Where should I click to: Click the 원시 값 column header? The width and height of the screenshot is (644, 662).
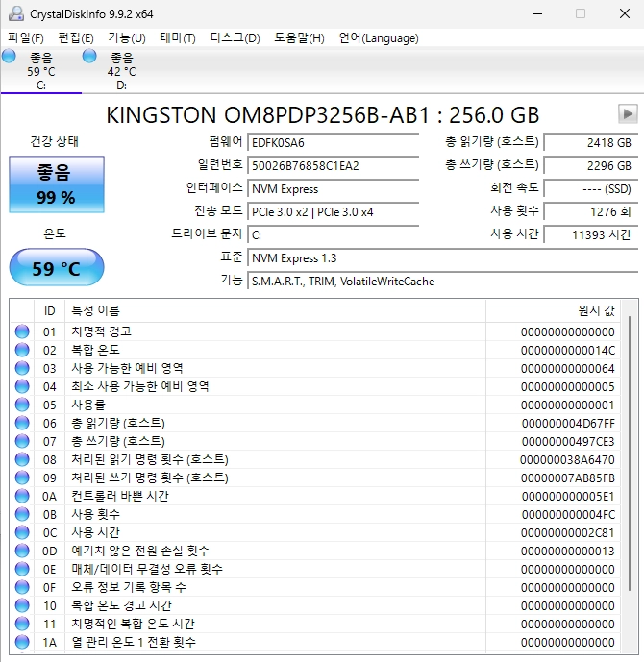554,310
